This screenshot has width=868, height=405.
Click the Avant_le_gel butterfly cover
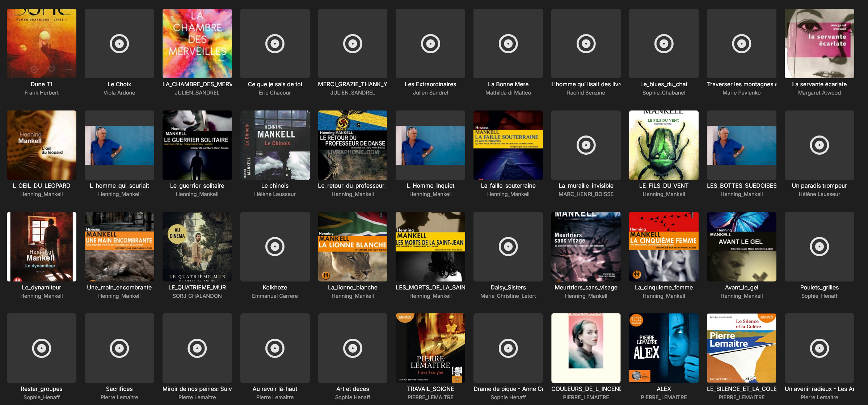coord(741,247)
